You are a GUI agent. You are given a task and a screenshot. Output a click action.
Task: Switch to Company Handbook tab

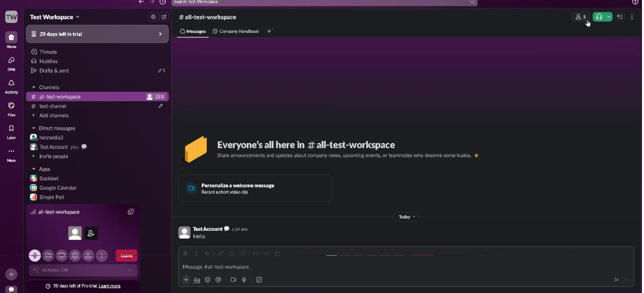click(236, 31)
